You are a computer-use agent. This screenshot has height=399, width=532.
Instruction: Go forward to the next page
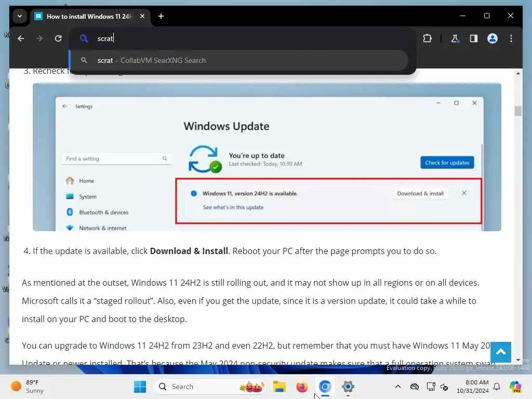coord(39,38)
